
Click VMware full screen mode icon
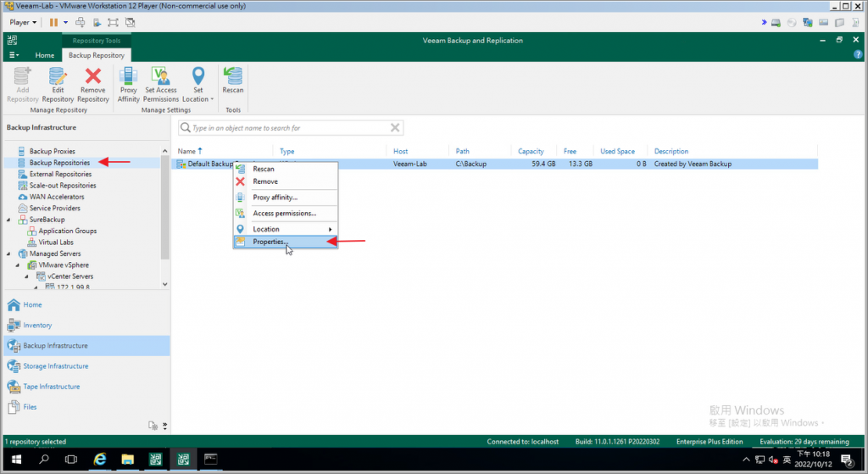[x=113, y=22]
